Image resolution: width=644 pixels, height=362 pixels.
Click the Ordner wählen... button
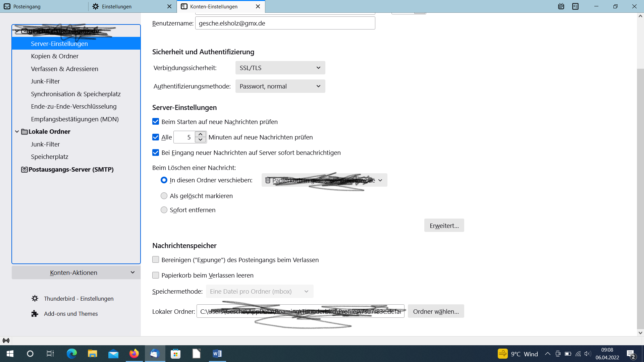[x=436, y=311]
